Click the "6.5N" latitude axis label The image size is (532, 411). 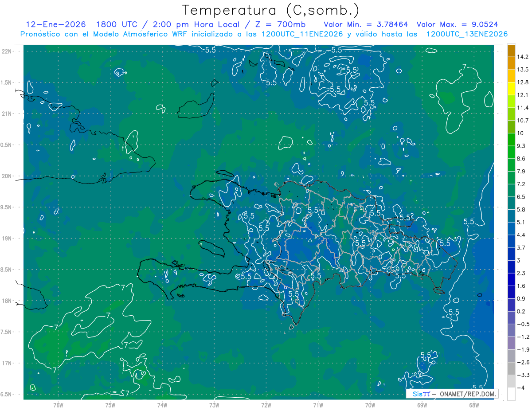(6, 394)
